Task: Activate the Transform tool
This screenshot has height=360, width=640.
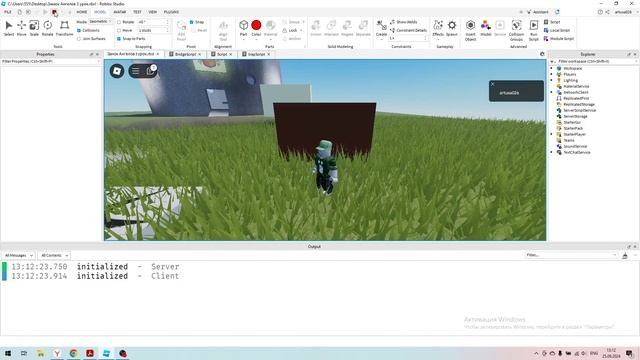Action: 64,28
